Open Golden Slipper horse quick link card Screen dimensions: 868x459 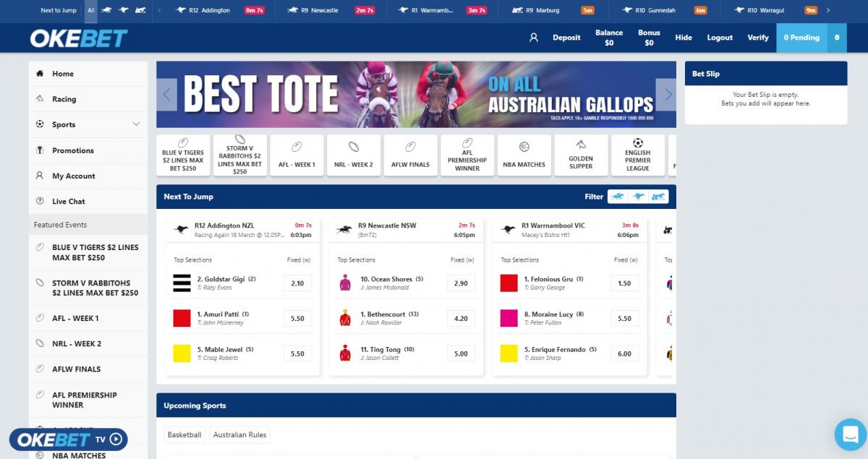(x=581, y=155)
